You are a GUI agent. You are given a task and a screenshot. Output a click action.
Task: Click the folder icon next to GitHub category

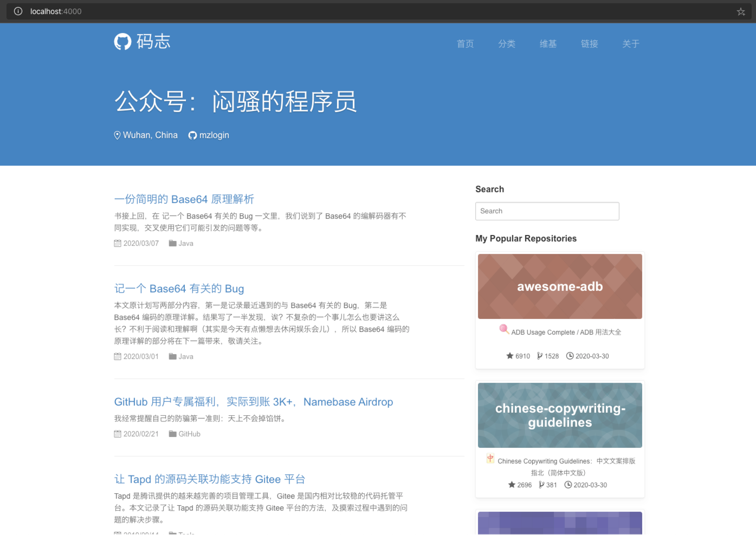(x=172, y=434)
